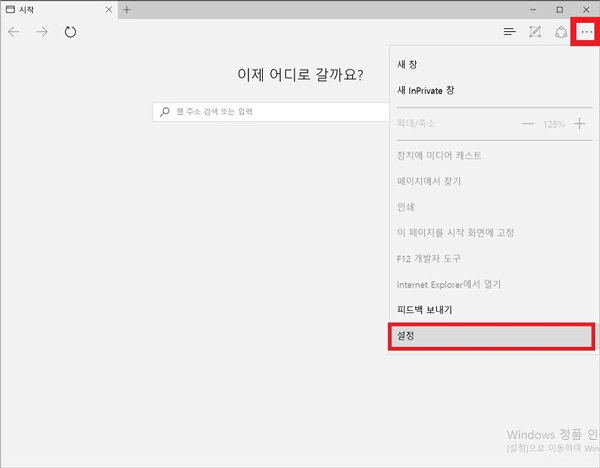The width and height of the screenshot is (600, 468).
Task: Refresh the page
Action: 70,32
